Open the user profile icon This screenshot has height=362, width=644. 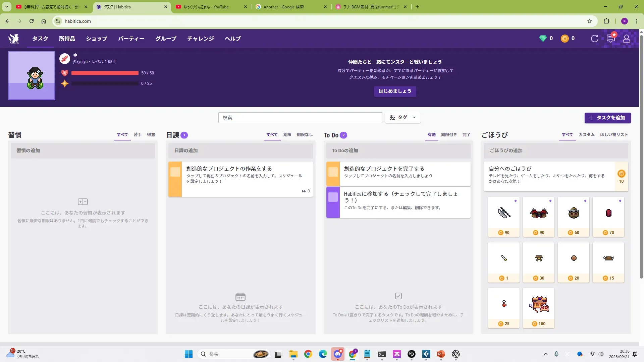tap(626, 39)
